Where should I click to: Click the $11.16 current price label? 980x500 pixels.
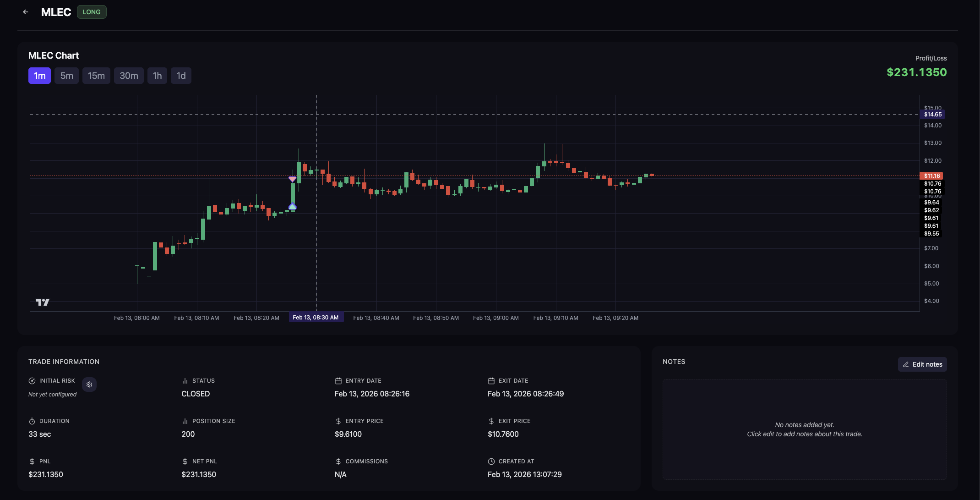click(x=931, y=176)
